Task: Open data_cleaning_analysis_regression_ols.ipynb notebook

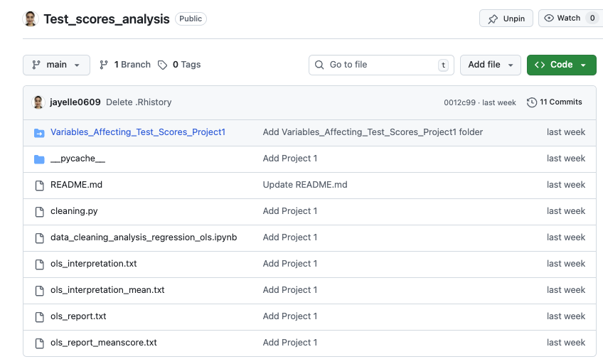Action: (x=144, y=237)
